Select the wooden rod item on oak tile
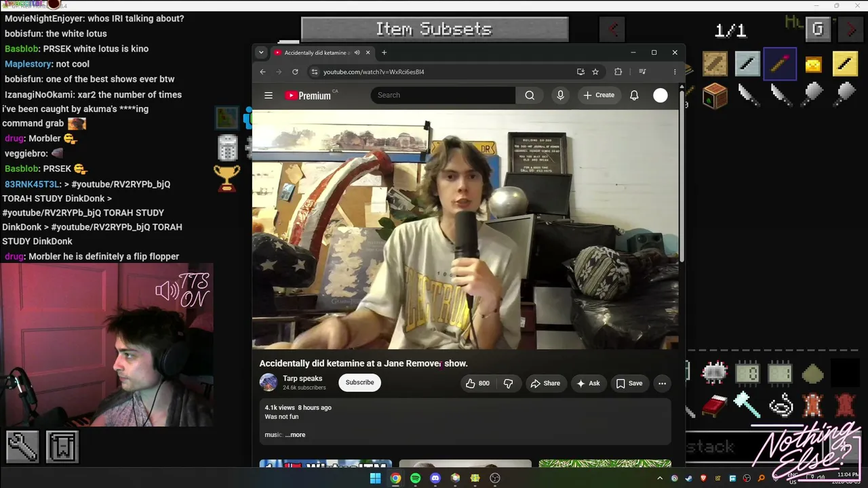Image resolution: width=868 pixels, height=488 pixels. click(x=715, y=64)
